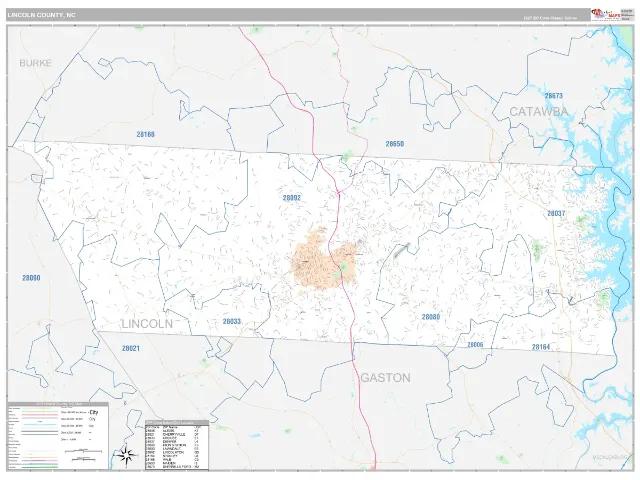640x480 pixels.
Task: Click the compass rose icon
Action: [126, 455]
